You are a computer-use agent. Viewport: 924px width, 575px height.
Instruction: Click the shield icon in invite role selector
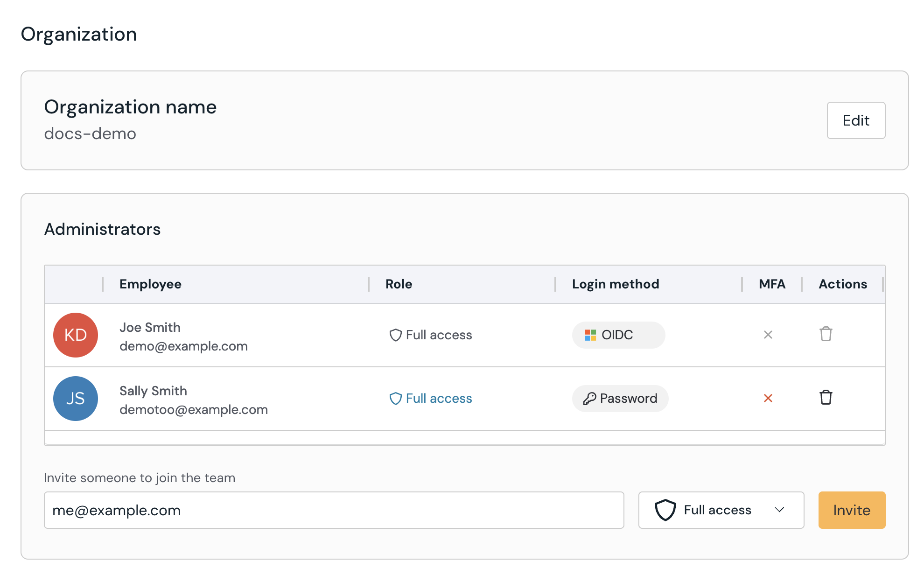[x=665, y=510]
